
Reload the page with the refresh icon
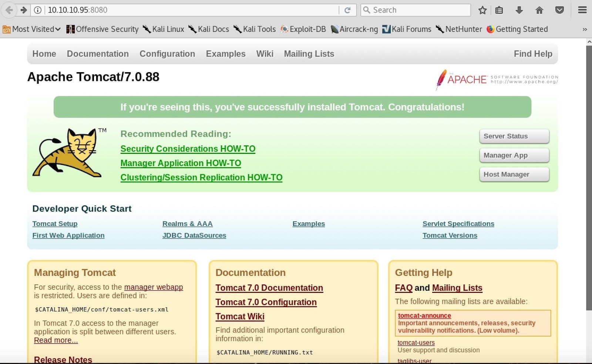[347, 10]
